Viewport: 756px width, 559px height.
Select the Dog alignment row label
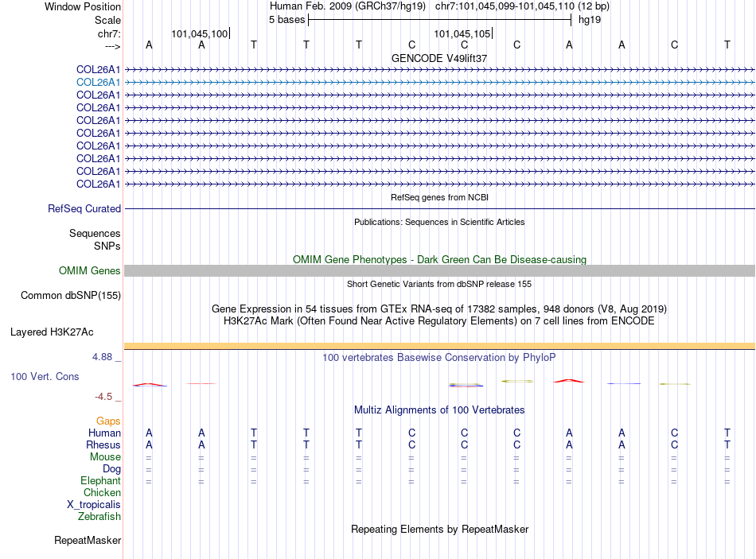coord(111,469)
